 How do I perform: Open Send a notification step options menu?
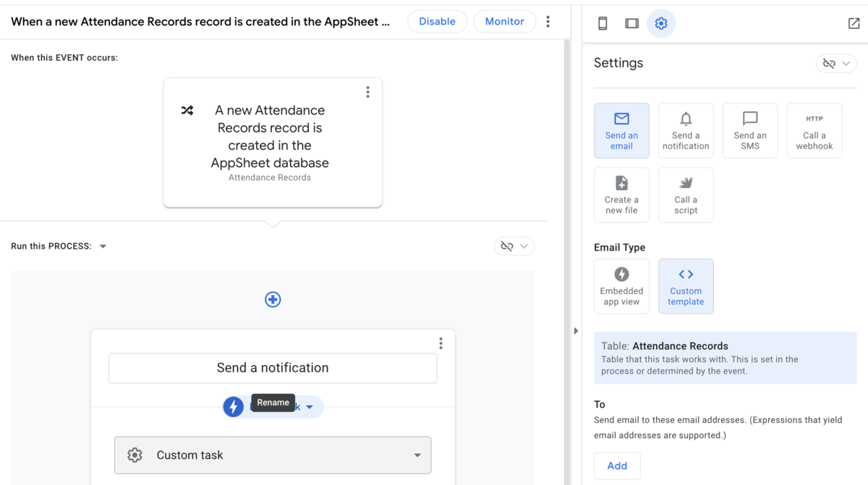(441, 343)
